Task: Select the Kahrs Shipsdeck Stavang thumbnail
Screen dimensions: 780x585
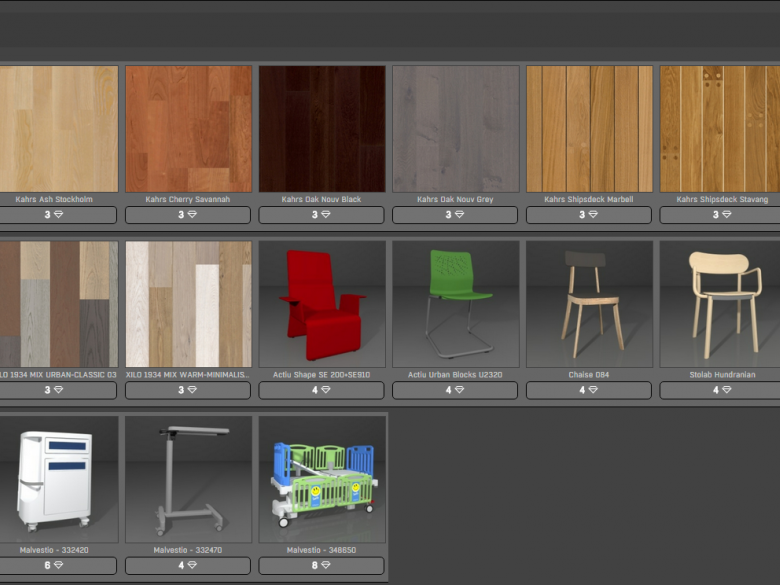Action: (x=720, y=129)
